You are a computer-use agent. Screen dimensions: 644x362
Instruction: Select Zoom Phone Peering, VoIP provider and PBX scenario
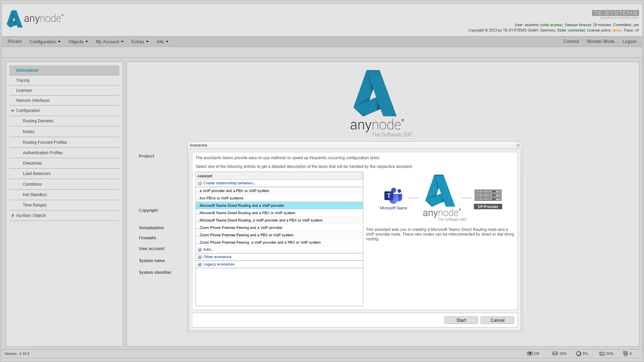[x=279, y=242]
